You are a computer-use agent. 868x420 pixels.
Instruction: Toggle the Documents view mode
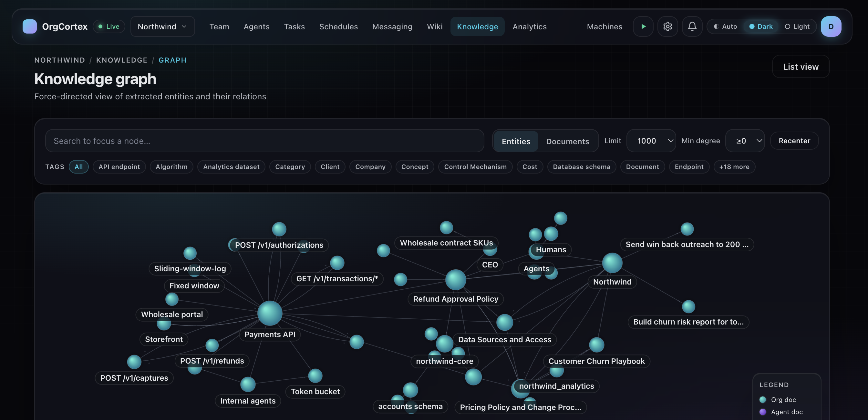[x=567, y=141]
